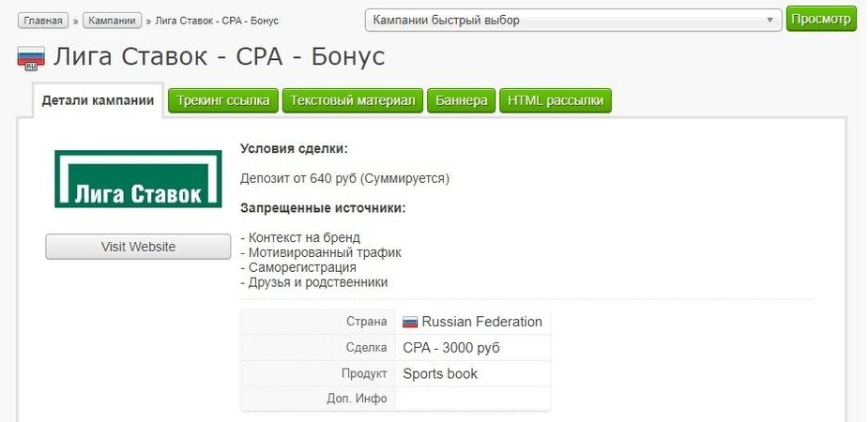Screen dimensions: 868x422
Task: Click the large page heading Лига Ставок - CPA - Бонус
Action: click(x=219, y=56)
